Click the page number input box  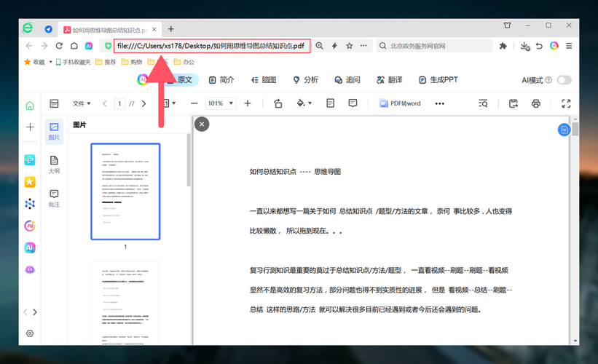pos(119,103)
